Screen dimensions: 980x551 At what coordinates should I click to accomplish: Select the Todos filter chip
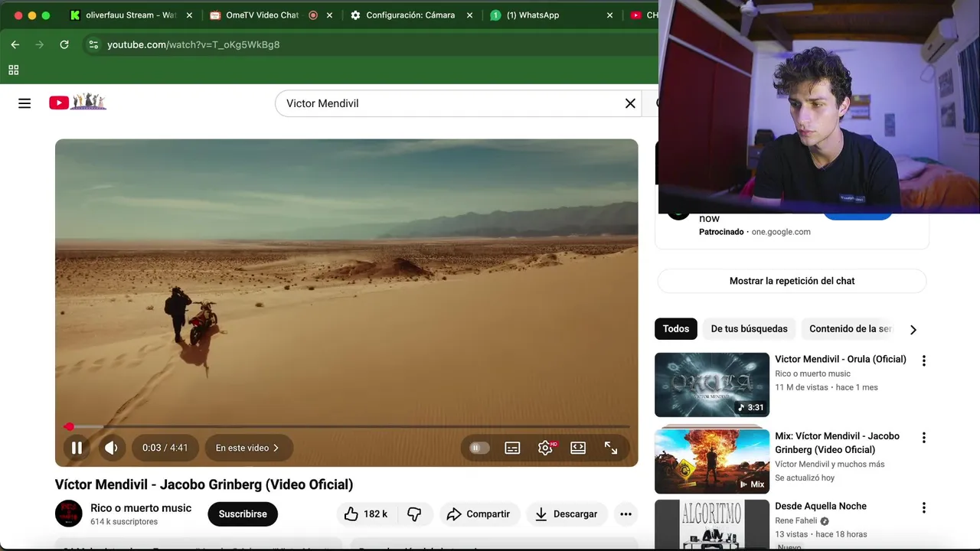tap(675, 329)
